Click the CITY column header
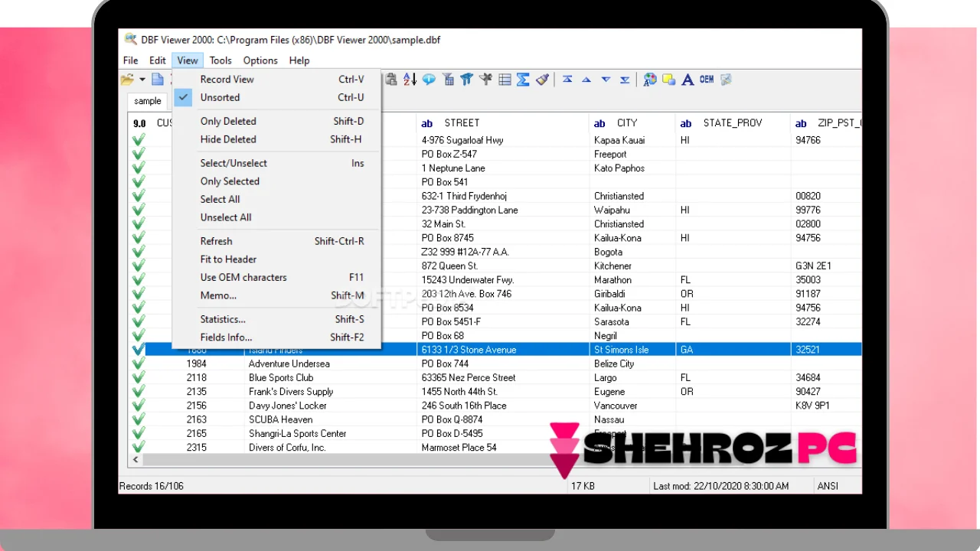The height and width of the screenshot is (551, 980). (x=632, y=122)
